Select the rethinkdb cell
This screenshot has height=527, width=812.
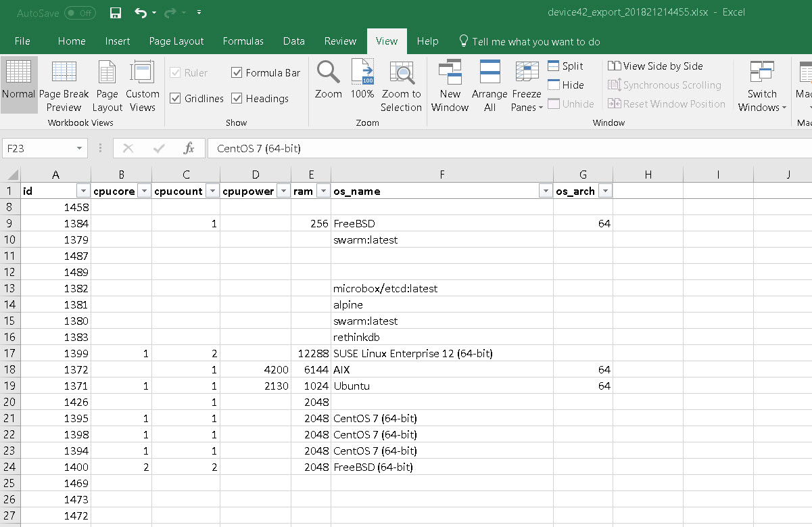click(442, 337)
